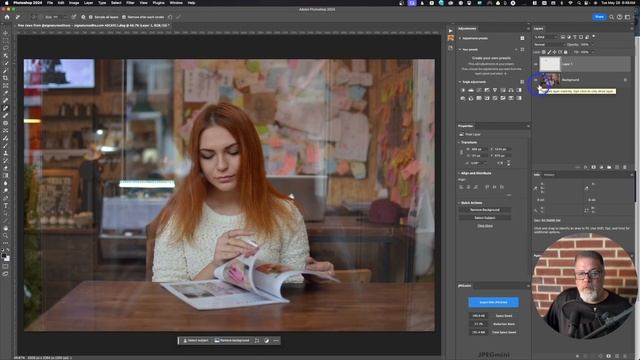Open the search icon next to Share
Screen dimensions: 640x360
(x=611, y=17)
